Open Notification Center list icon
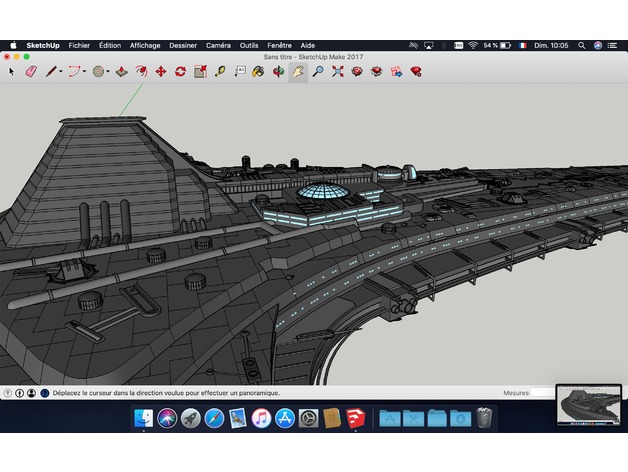628x472 pixels. 612,45
